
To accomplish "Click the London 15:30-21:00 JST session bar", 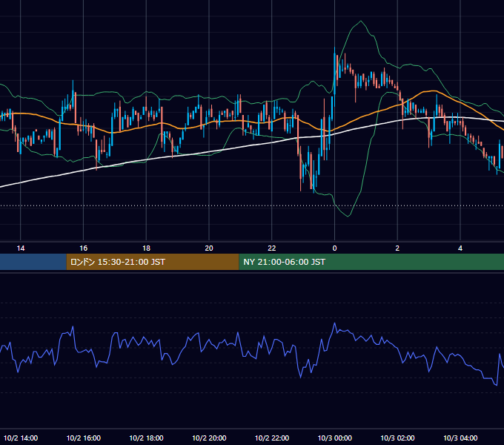I will [x=153, y=262].
